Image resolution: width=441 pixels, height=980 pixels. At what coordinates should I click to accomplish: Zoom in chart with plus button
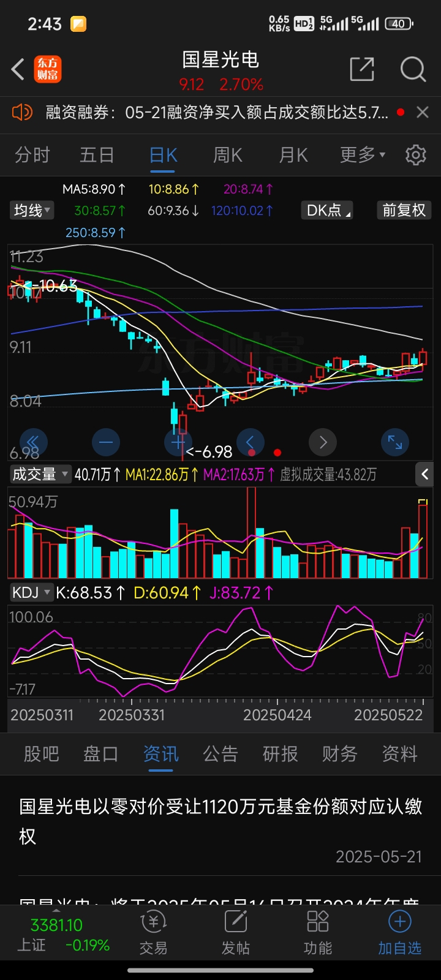[x=178, y=442]
